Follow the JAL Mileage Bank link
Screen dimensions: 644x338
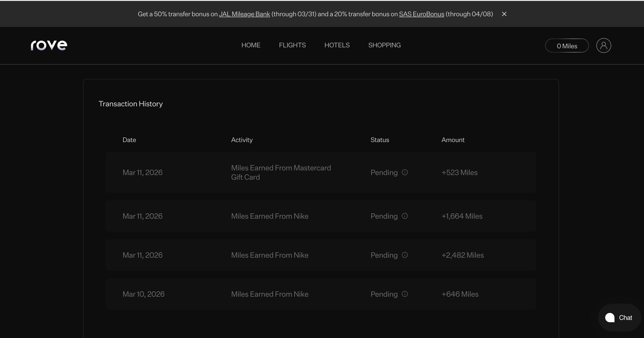[244, 14]
